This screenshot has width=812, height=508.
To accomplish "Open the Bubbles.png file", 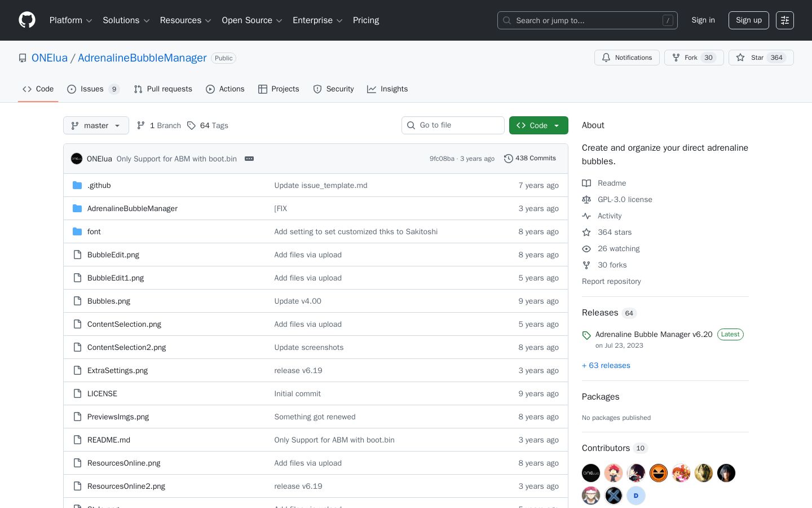I will tap(109, 301).
